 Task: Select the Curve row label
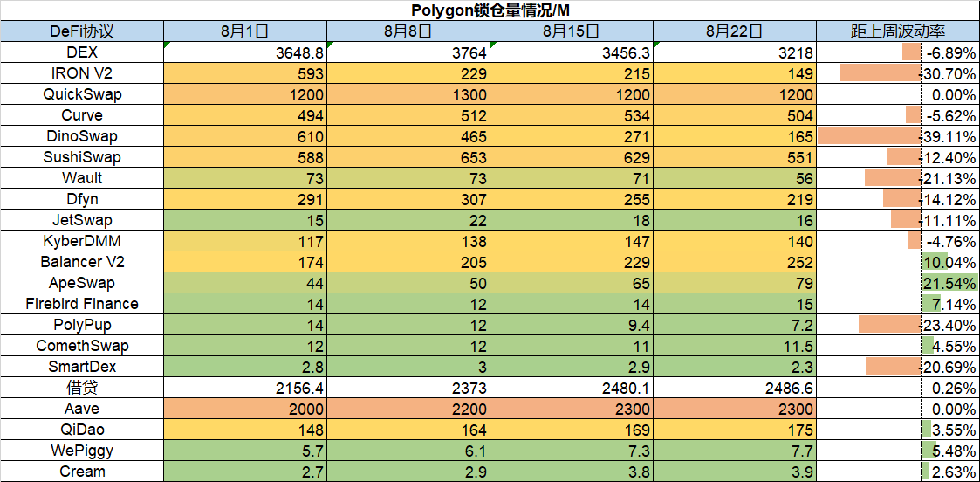pyautogui.click(x=82, y=115)
